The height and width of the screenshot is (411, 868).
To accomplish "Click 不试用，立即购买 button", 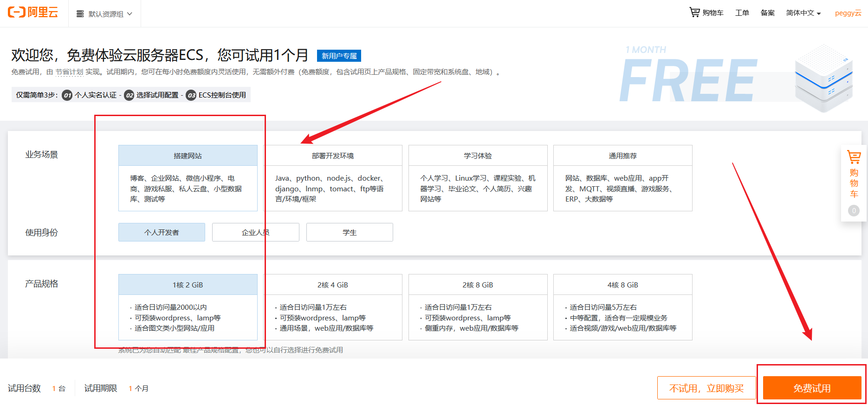I will (706, 388).
